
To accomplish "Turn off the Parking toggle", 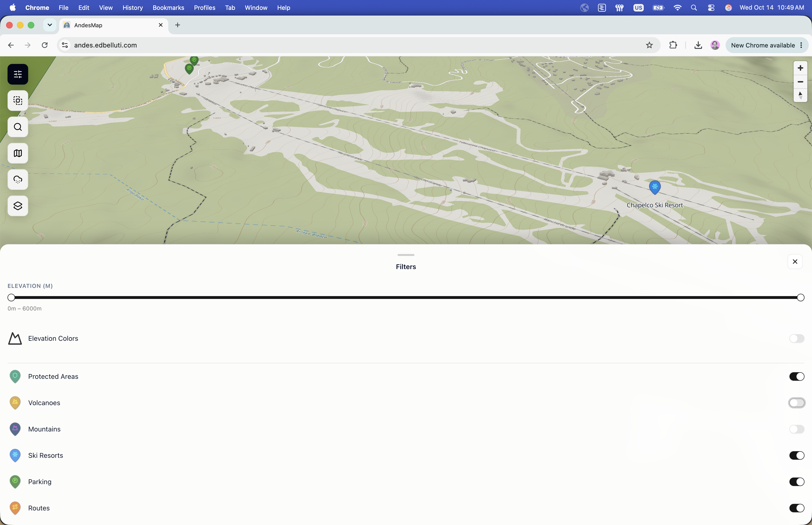I will pyautogui.click(x=797, y=482).
